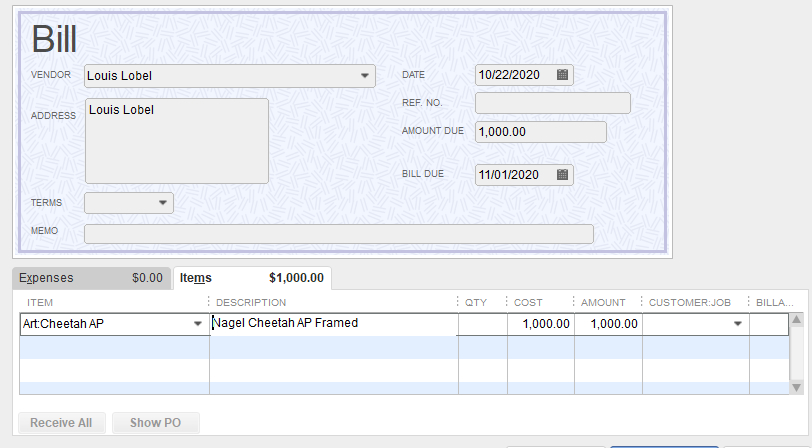Click the Billable cell in first row
The height and width of the screenshot is (448, 812).
pos(768,324)
